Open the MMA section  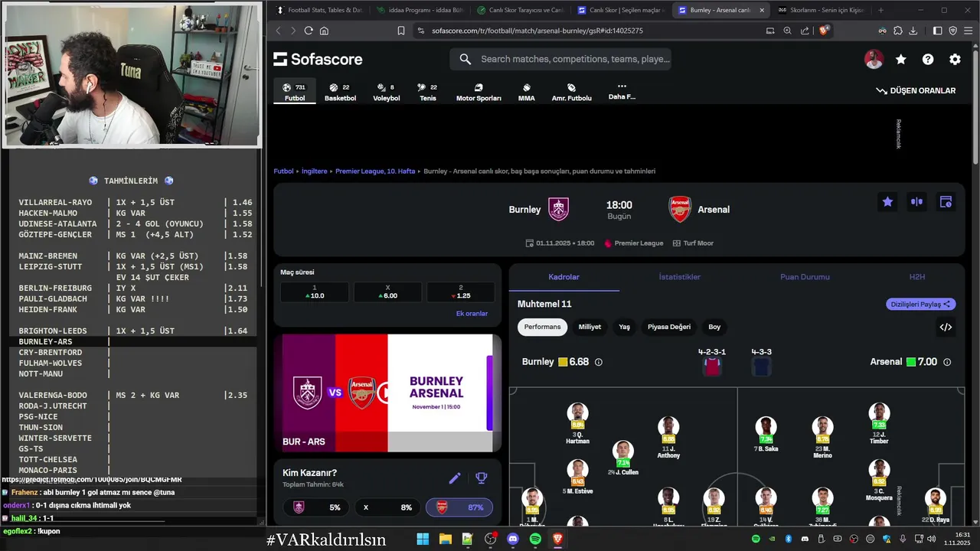pos(526,92)
